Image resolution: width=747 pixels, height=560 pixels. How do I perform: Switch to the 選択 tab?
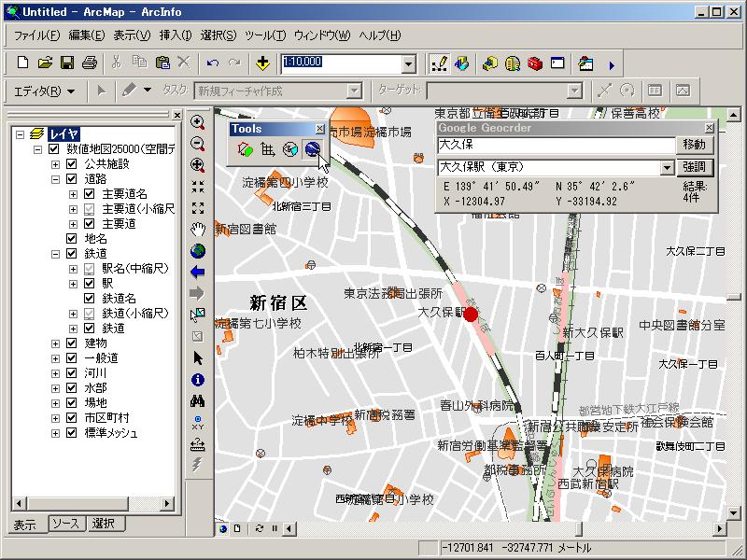[105, 524]
